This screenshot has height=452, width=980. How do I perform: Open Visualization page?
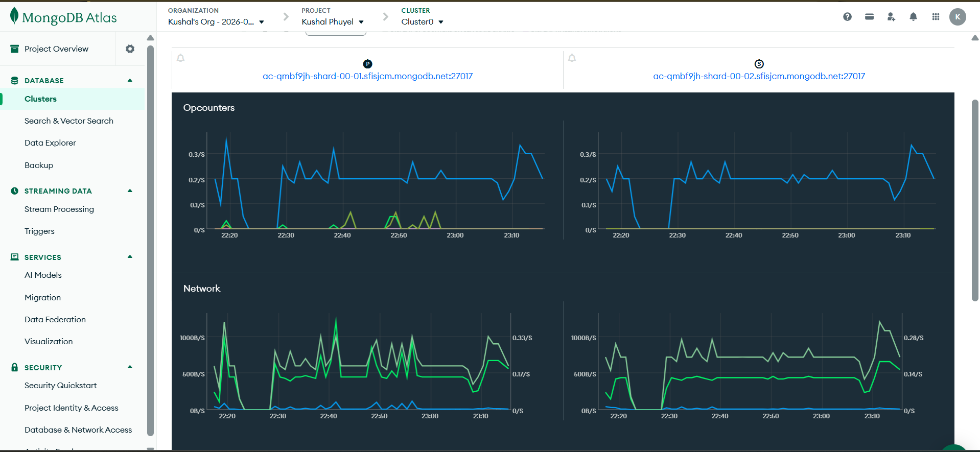(49, 342)
